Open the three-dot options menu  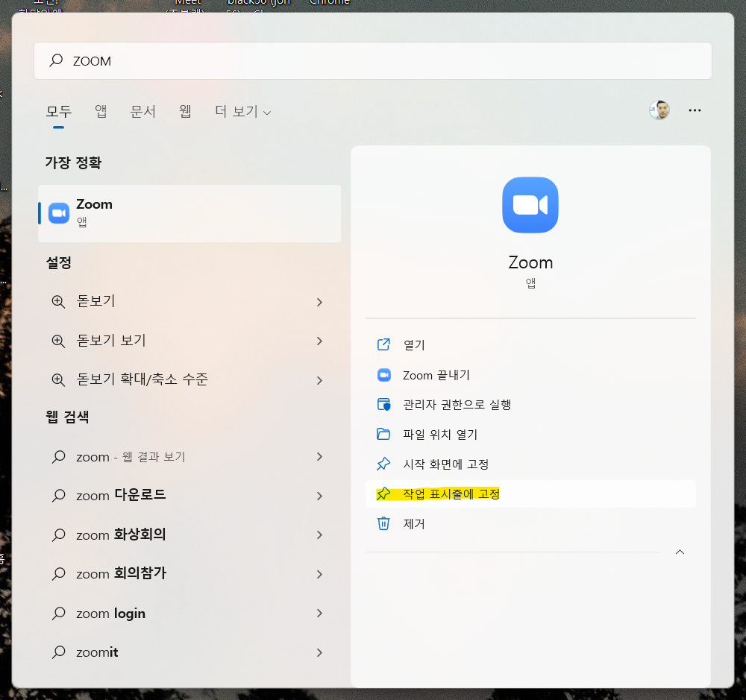tap(695, 110)
